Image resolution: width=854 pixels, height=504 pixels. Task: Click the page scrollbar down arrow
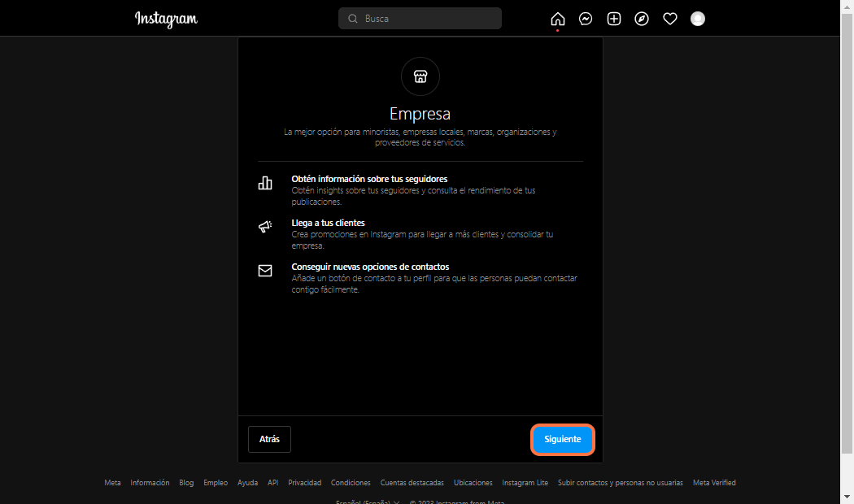pos(847,497)
